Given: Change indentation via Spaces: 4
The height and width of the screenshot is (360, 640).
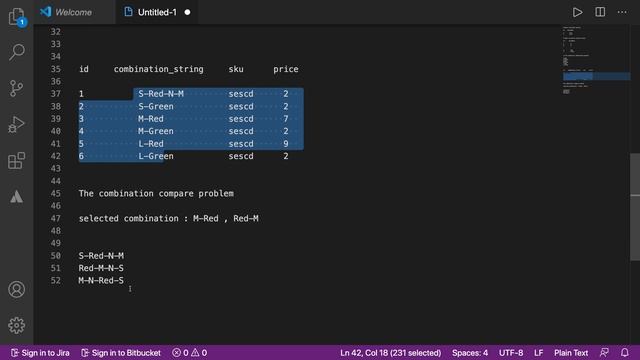Looking at the screenshot, I should (x=470, y=353).
